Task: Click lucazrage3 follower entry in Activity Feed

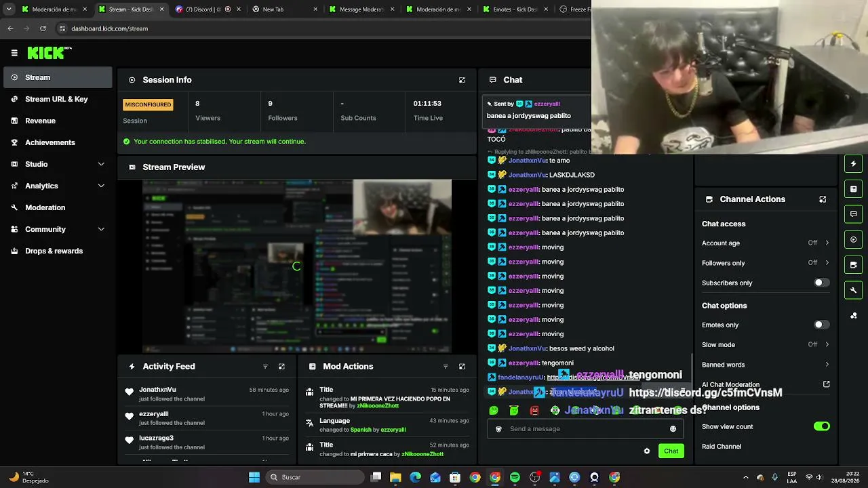Action: (x=206, y=442)
